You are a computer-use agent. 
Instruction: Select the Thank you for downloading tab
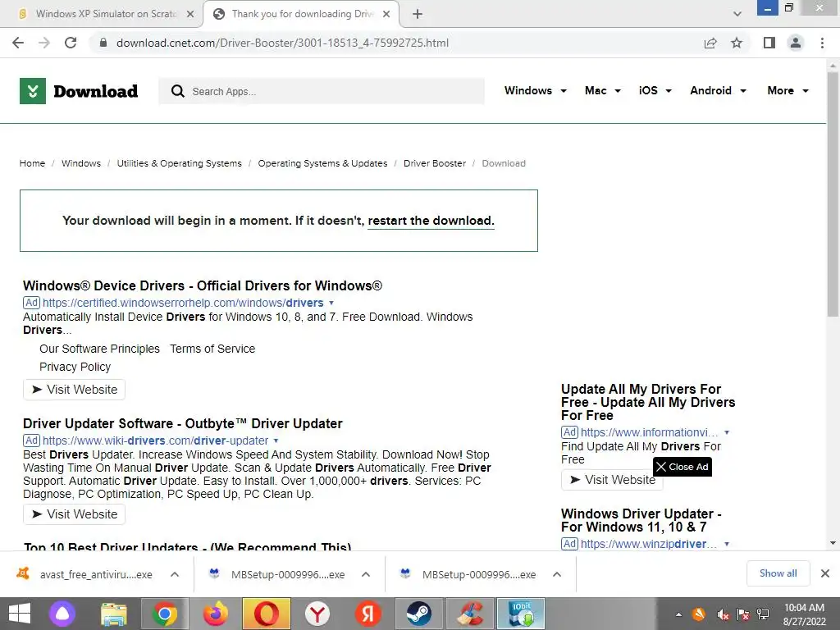(300, 14)
